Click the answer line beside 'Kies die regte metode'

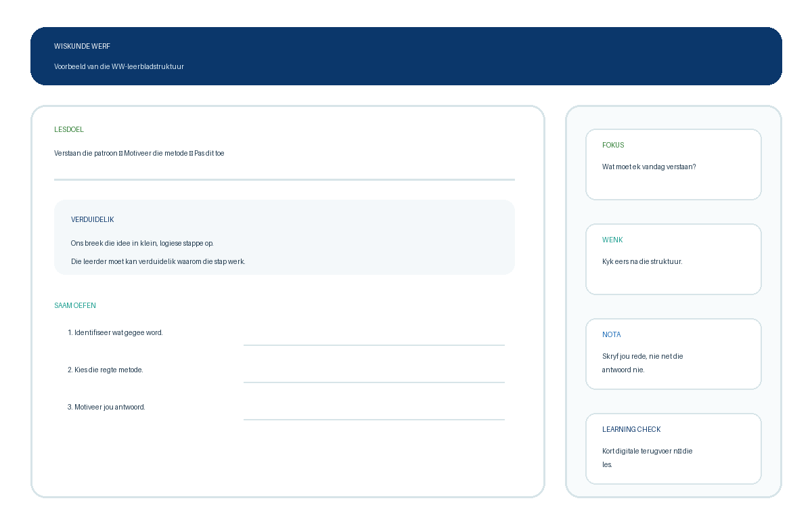click(x=374, y=382)
